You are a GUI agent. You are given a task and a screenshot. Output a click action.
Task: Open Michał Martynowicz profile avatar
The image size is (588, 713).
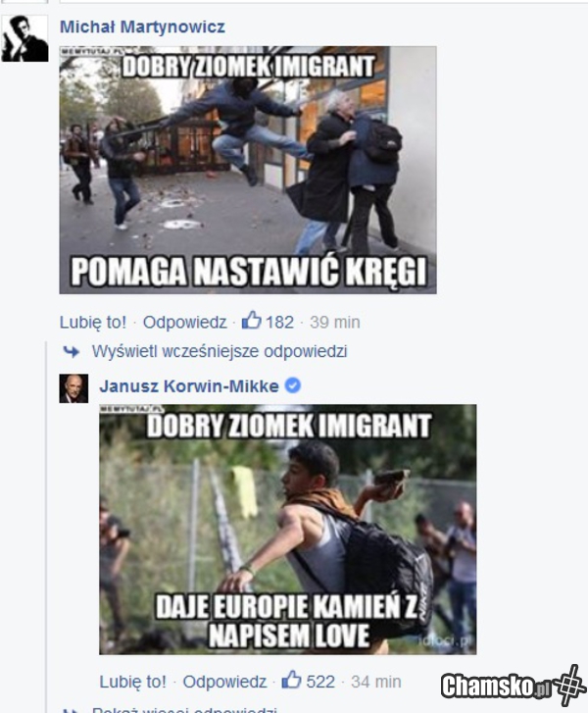click(24, 38)
